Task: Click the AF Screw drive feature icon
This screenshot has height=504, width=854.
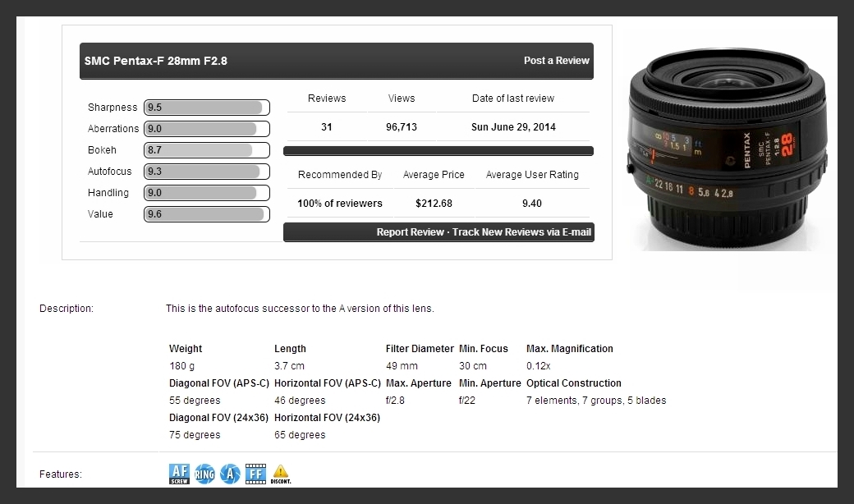Action: pos(179,474)
